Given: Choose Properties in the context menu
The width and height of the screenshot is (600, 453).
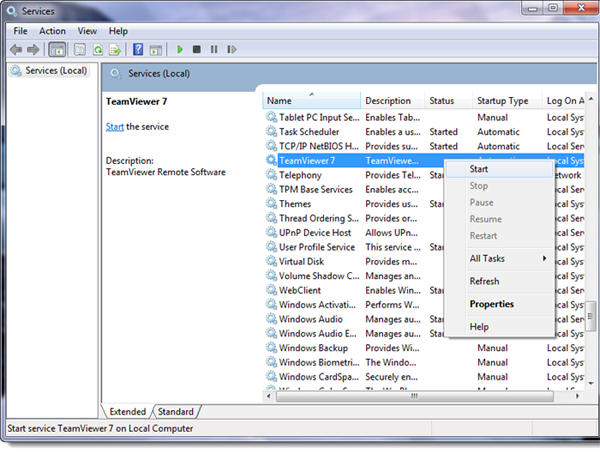Looking at the screenshot, I should (499, 304).
